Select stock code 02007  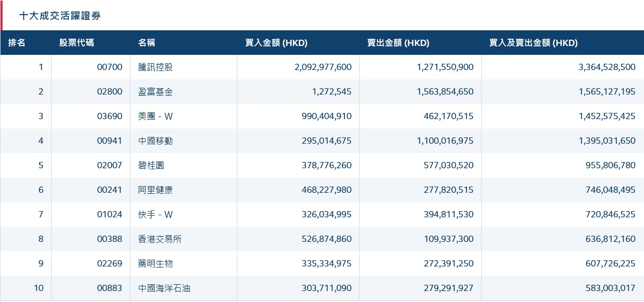pyautogui.click(x=110, y=165)
